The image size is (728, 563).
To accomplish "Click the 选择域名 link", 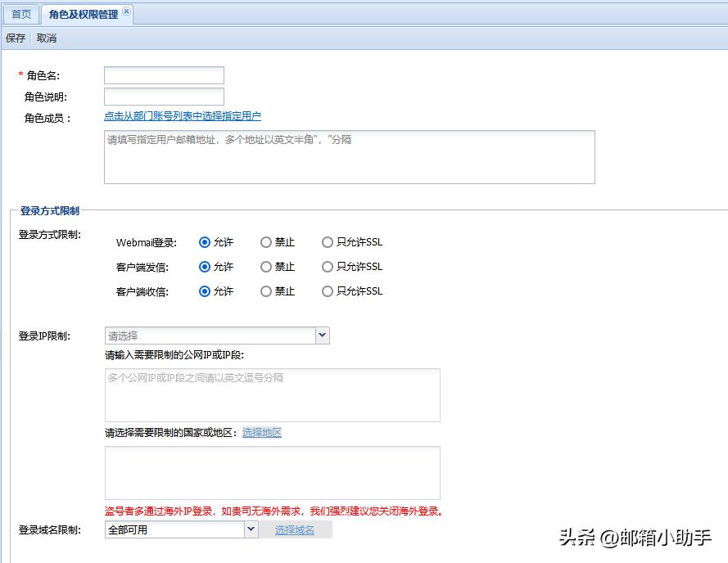I will 296,529.
